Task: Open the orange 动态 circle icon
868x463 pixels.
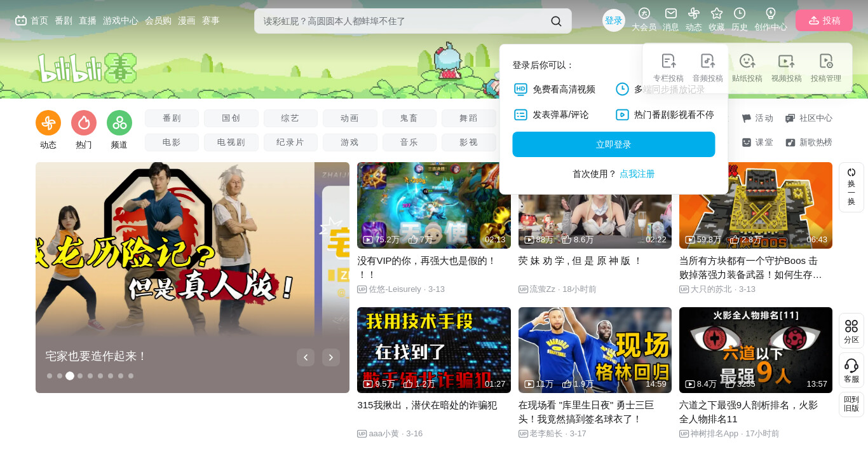Action: pyautogui.click(x=48, y=123)
